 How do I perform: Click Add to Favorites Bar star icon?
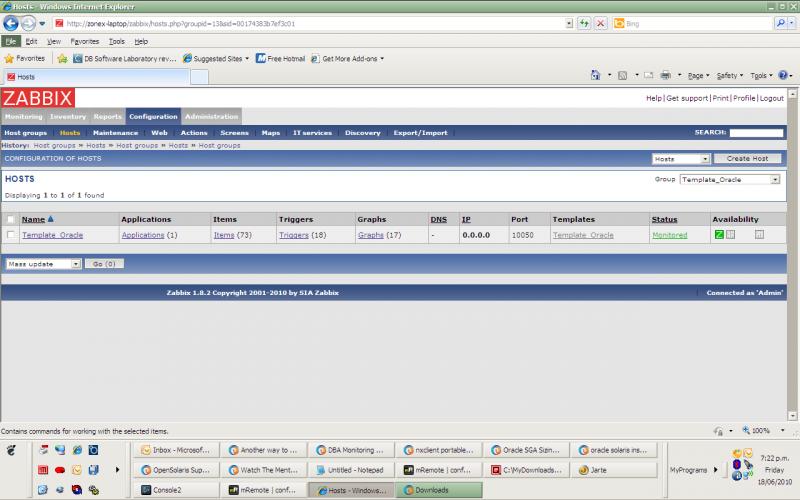[62, 59]
